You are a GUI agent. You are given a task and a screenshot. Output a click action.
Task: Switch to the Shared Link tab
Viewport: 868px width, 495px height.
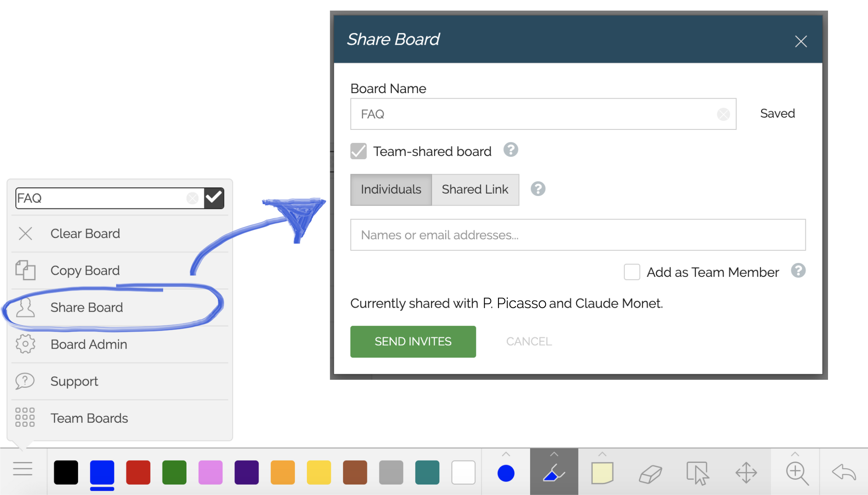click(x=475, y=189)
